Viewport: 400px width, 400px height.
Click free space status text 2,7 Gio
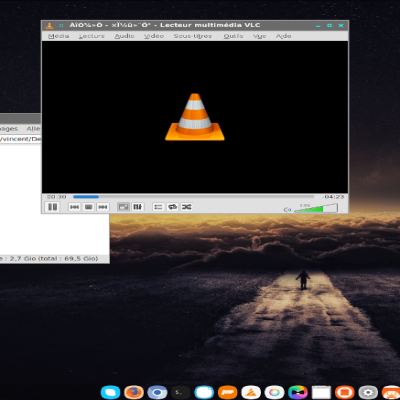[49, 259]
